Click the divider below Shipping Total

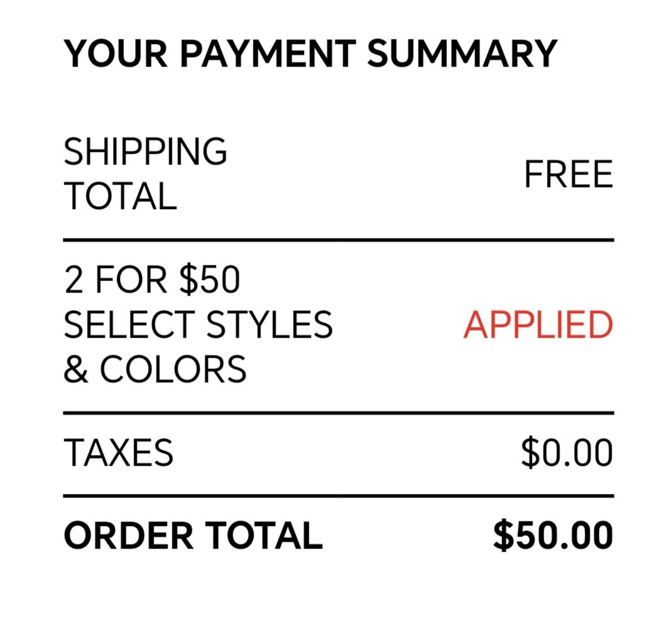339,240
